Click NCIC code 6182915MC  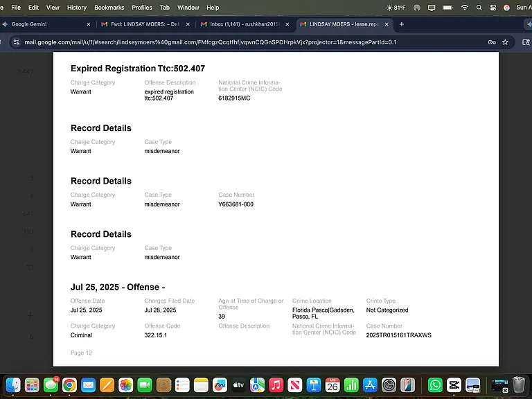coord(234,98)
